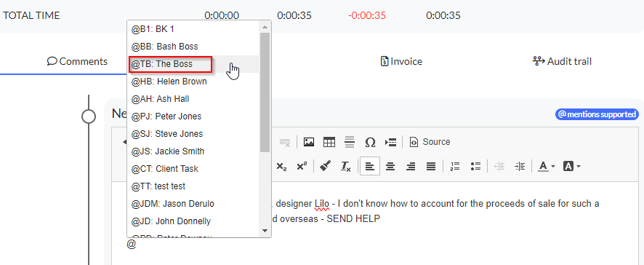Click the 0:00:00 total time value
Viewport: 644px width, 265px height.
click(222, 15)
